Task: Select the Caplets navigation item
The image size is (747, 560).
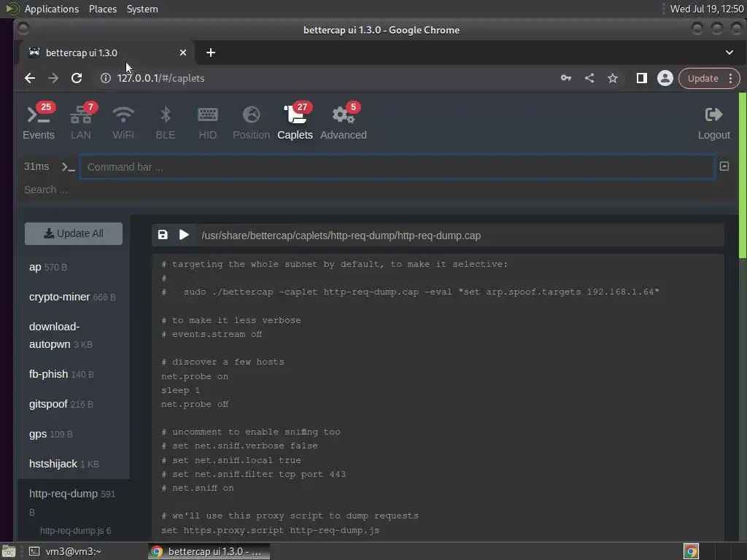Action: click(295, 122)
